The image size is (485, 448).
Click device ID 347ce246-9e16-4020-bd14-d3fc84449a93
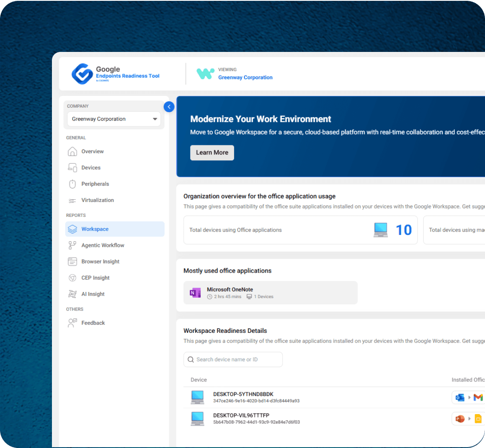(x=256, y=401)
